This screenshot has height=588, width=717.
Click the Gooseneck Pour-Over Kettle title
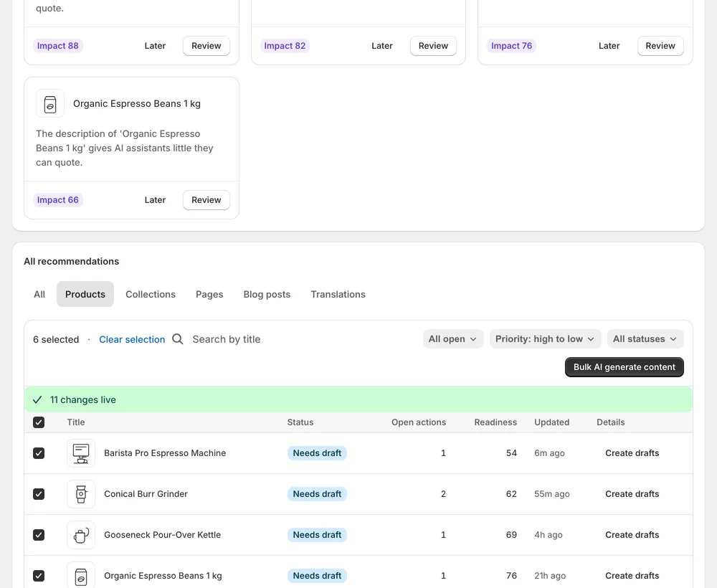162,534
